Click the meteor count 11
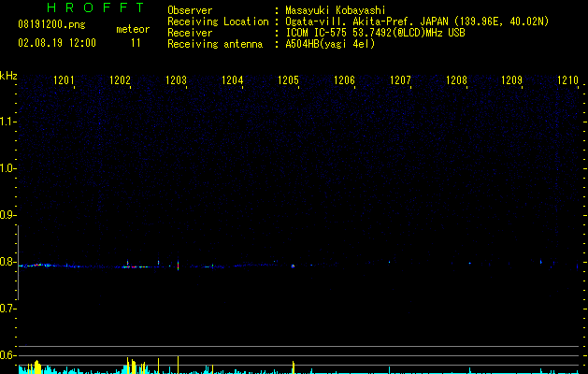 pyautogui.click(x=136, y=43)
